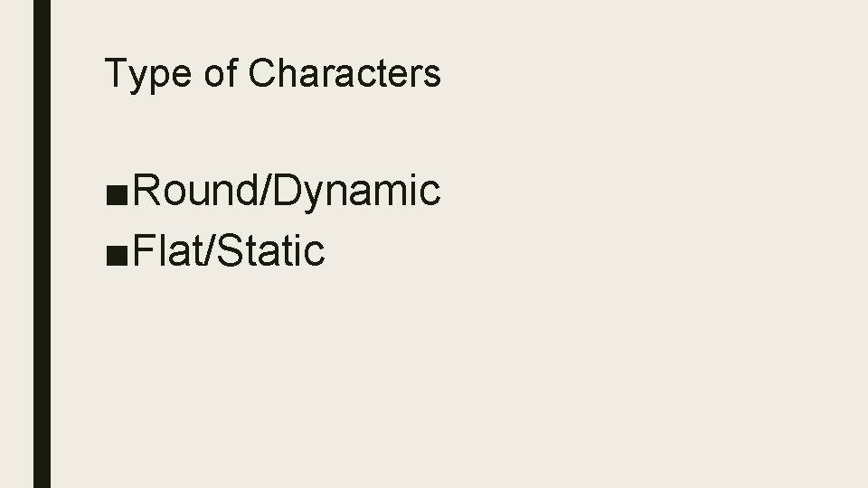The width and height of the screenshot is (868, 488).
Task: Click the square bullet before Flat/Static
Action: (x=117, y=253)
